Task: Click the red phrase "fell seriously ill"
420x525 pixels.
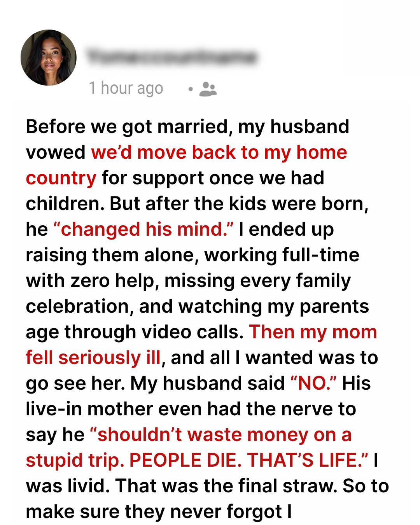Action: tap(93, 358)
